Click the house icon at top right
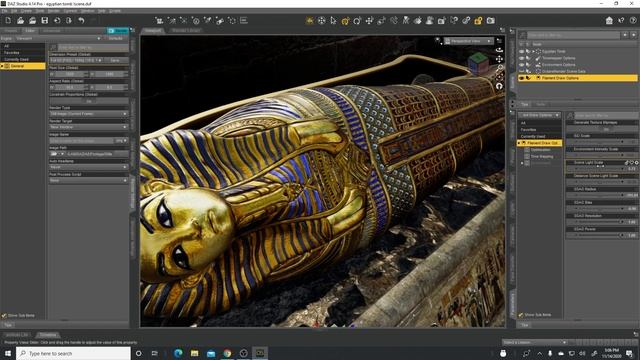 click(x=609, y=20)
